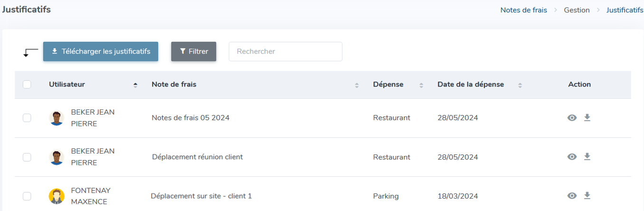
Task: View receipt for Déplacement réunion client
Action: 572,157
